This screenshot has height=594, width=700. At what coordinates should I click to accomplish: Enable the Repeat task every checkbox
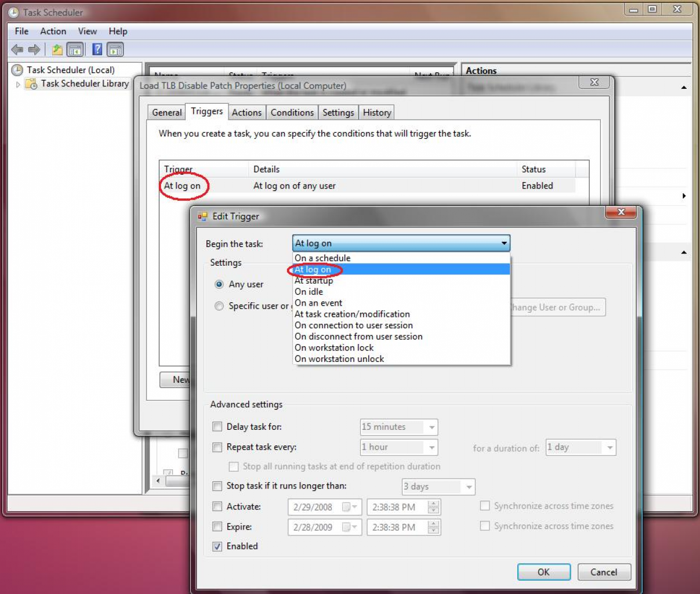pos(217,447)
